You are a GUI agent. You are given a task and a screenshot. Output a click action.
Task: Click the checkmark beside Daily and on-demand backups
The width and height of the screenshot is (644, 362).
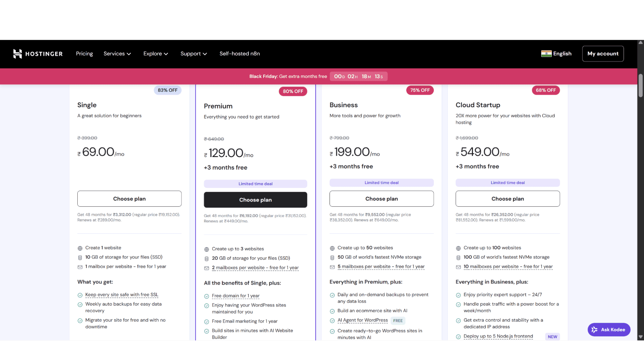point(332,295)
